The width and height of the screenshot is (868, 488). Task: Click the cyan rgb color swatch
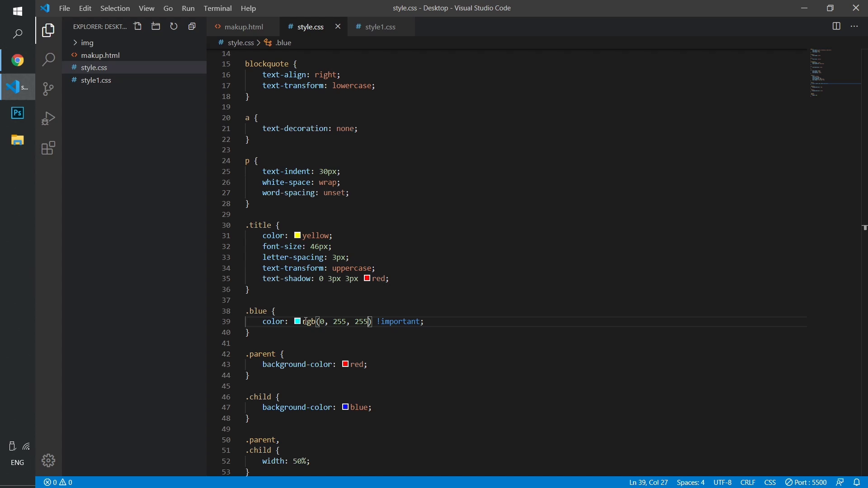297,321
